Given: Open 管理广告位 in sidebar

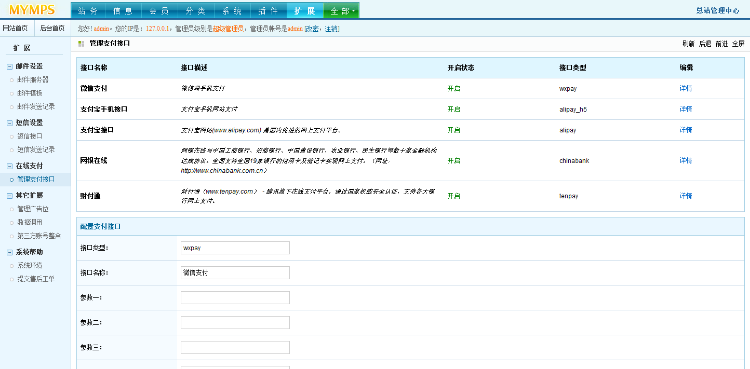Looking at the screenshot, I should [33, 209].
